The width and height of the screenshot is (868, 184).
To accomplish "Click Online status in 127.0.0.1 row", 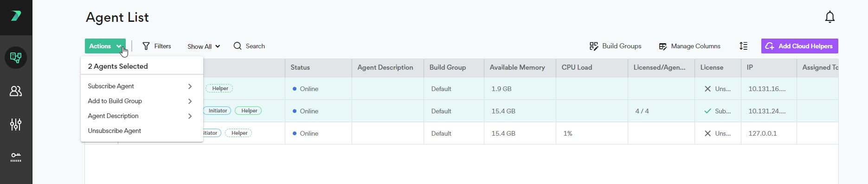I will [x=305, y=133].
